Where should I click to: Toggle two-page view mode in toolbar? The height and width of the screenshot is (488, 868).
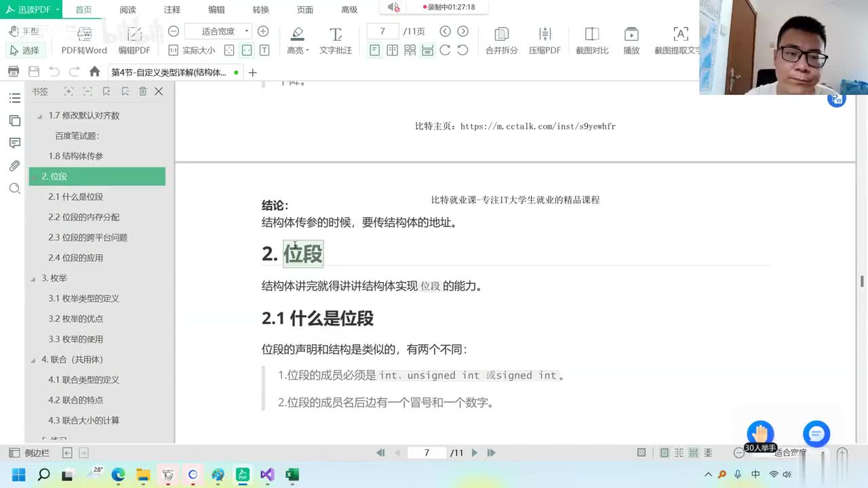(x=392, y=50)
